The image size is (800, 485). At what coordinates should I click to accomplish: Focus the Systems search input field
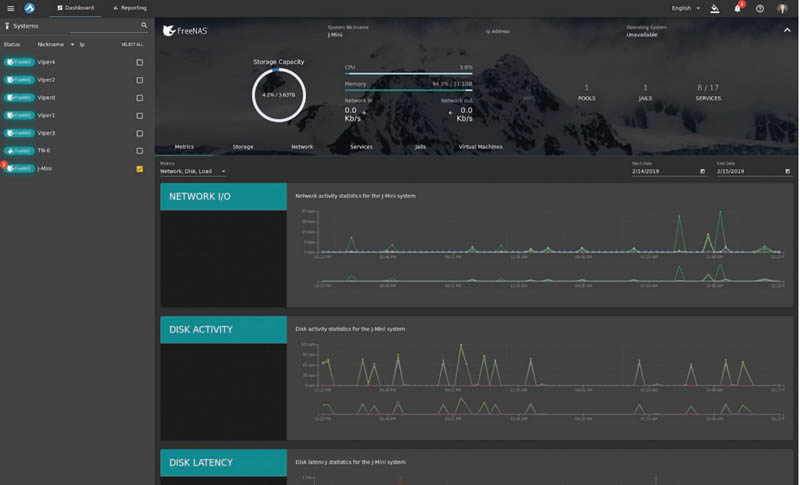pos(105,25)
